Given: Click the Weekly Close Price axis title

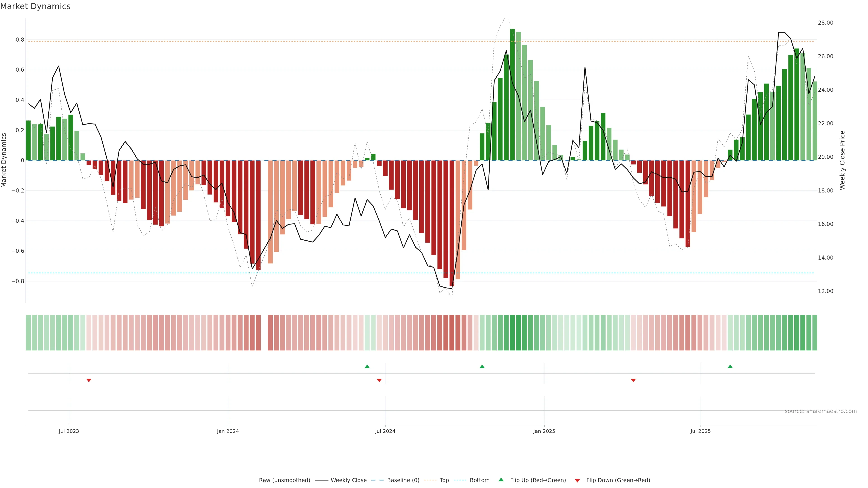Looking at the screenshot, I should click(x=842, y=160).
